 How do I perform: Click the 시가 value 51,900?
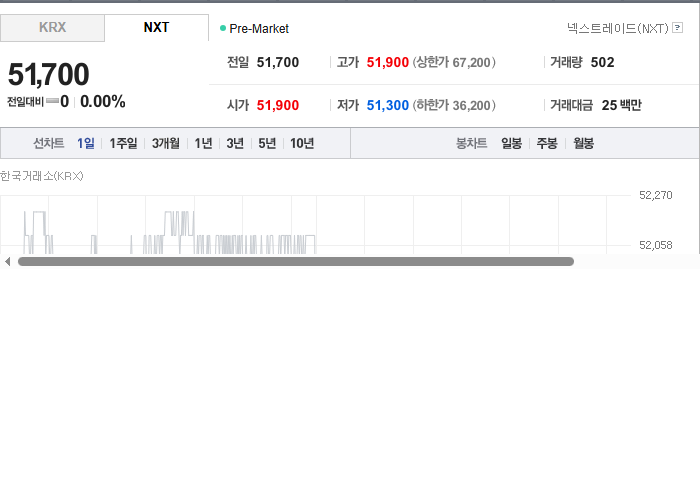pos(278,105)
